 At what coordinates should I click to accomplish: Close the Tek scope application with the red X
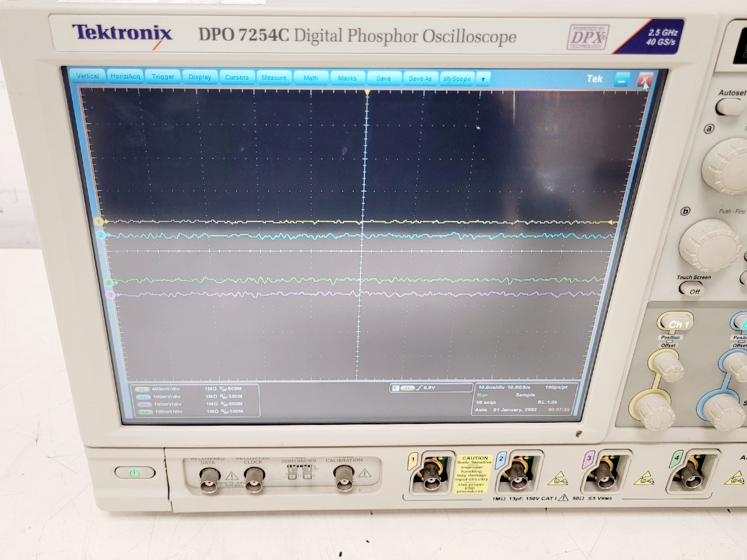pyautogui.click(x=645, y=80)
